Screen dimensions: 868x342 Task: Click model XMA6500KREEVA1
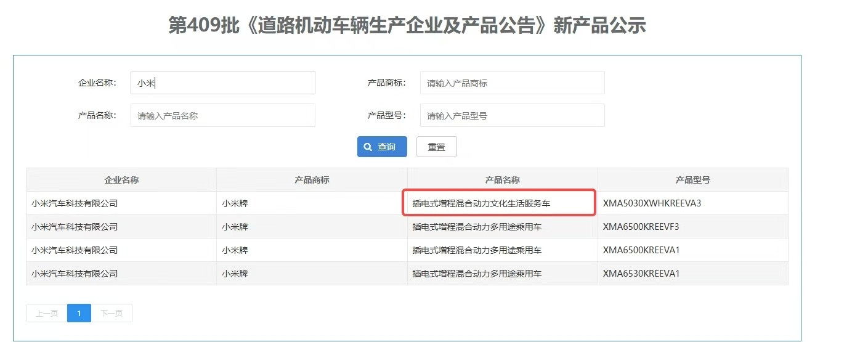641,250
